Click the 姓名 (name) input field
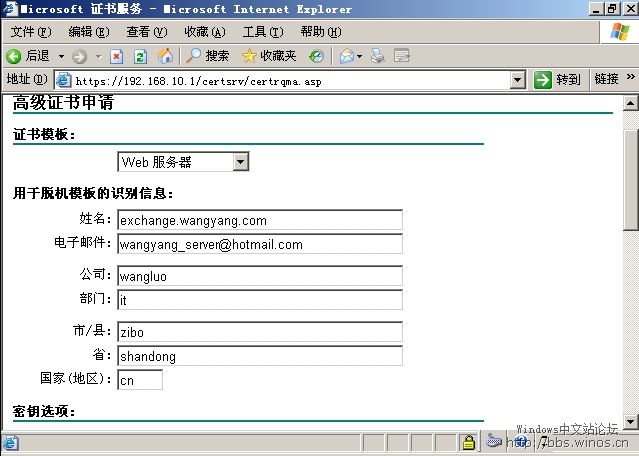Screen dimensions: 639x456 [x=260, y=220]
